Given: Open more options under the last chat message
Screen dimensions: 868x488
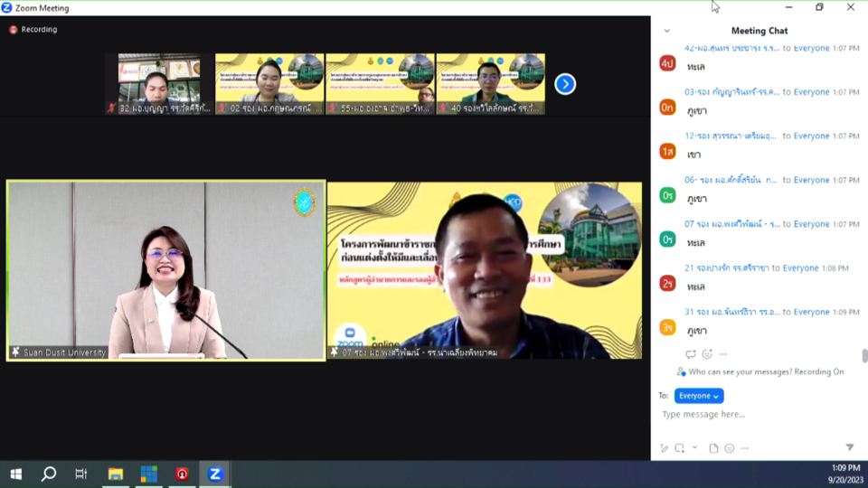Looking at the screenshot, I should (x=723, y=354).
